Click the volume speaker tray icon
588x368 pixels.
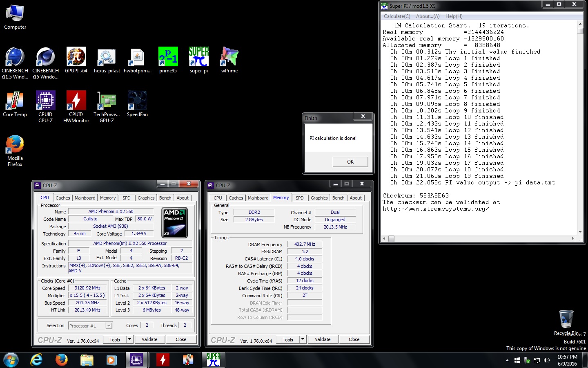(547, 360)
